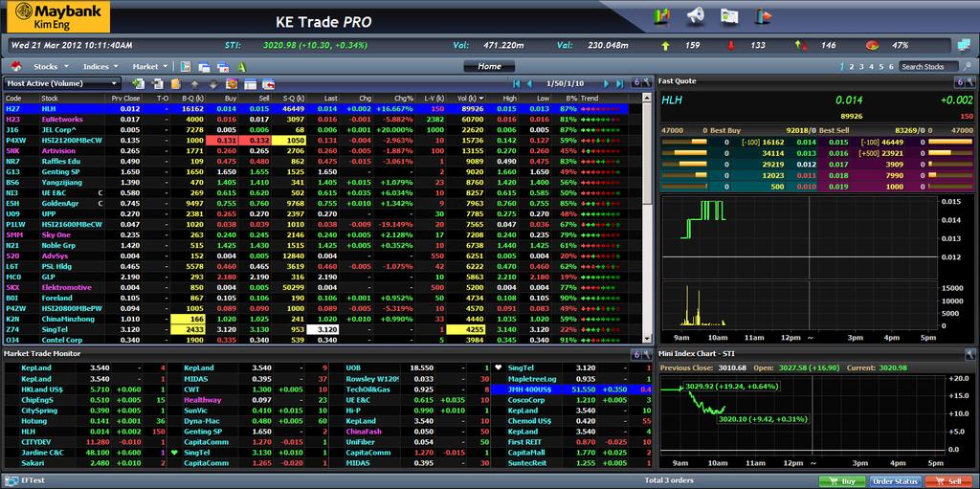Click the table columns layout icon

[x=250, y=84]
